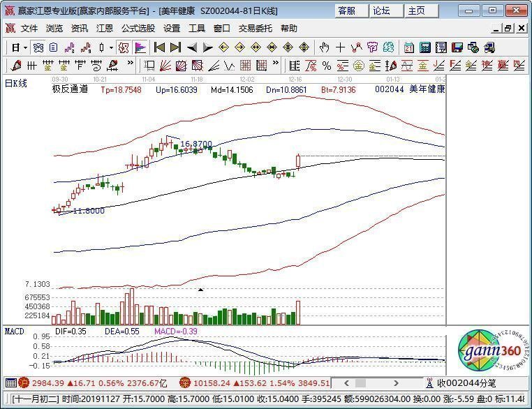Select the purple step-line 3 indicator icon

click(70, 47)
